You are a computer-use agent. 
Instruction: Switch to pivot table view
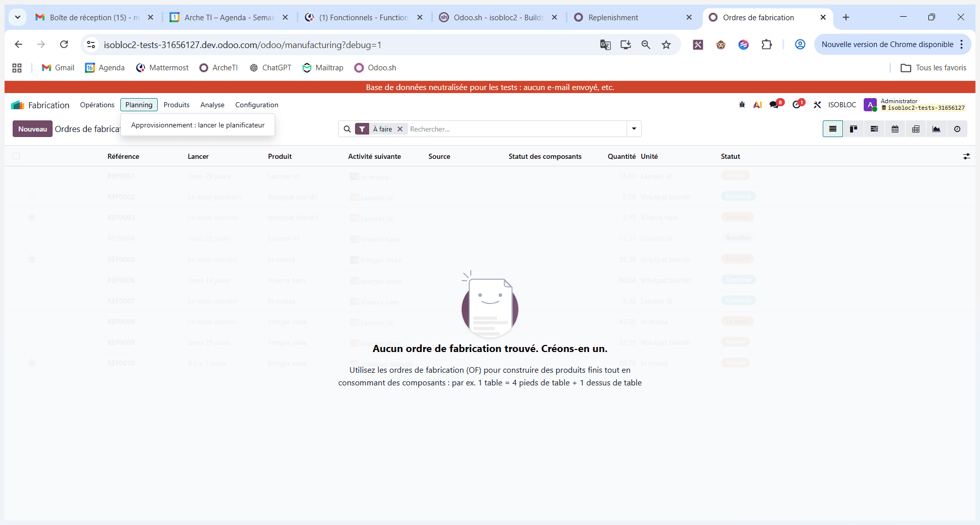(x=916, y=129)
